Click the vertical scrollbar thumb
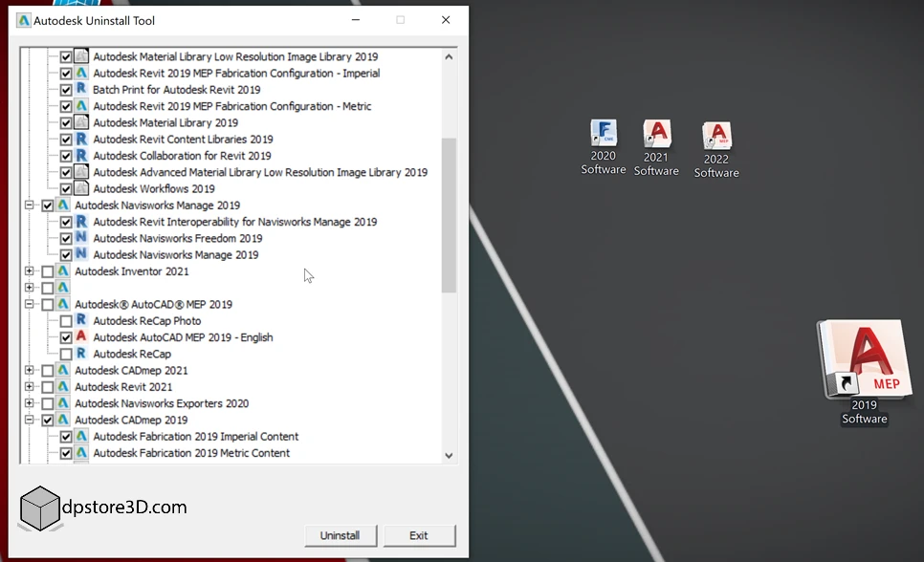 [x=449, y=215]
